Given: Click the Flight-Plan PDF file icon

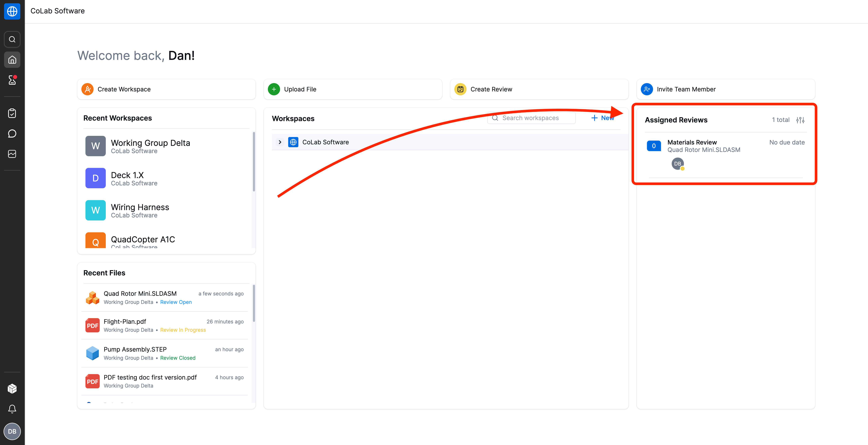Looking at the screenshot, I should (x=92, y=326).
